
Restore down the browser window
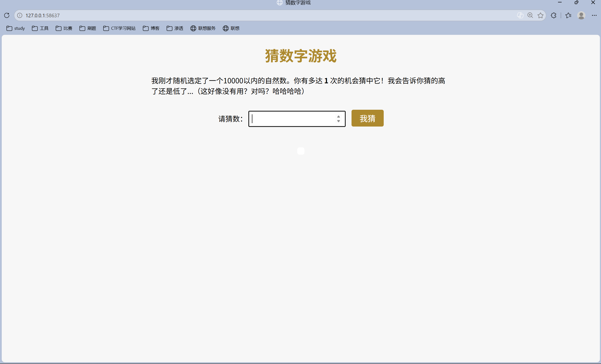[x=576, y=2]
